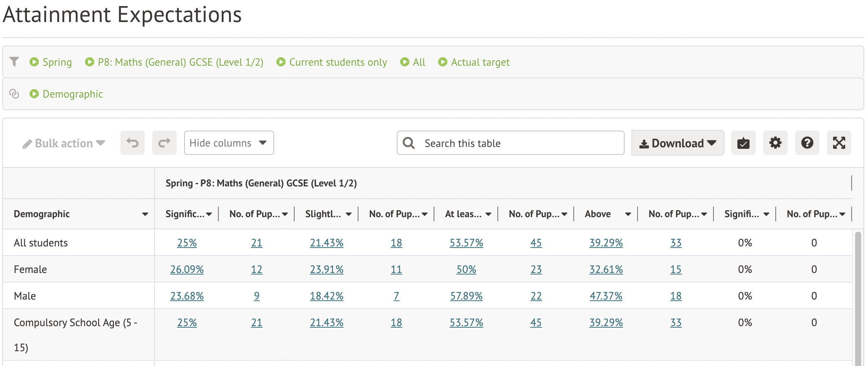Open Demographic column sort arrow
This screenshot has width=868, height=366.
tap(145, 214)
